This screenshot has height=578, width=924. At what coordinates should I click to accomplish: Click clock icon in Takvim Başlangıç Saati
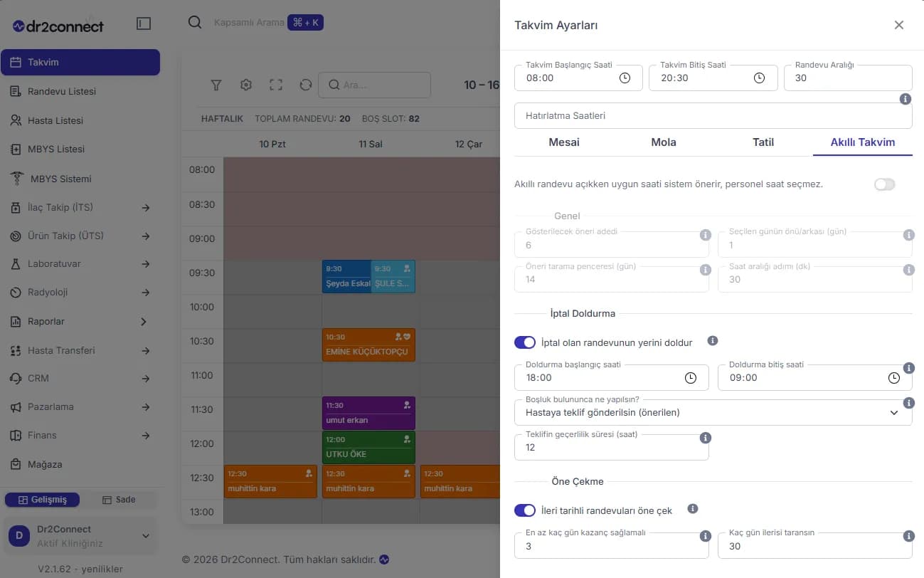tap(625, 78)
